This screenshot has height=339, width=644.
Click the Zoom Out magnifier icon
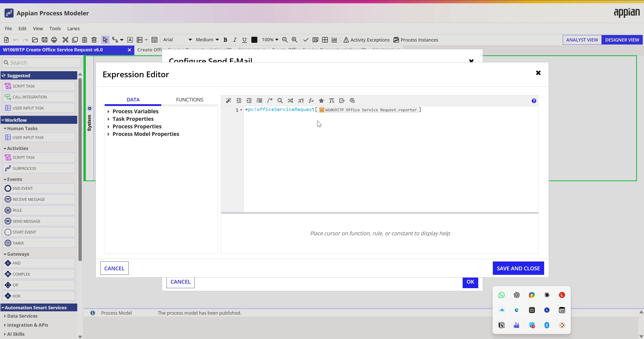click(285, 40)
